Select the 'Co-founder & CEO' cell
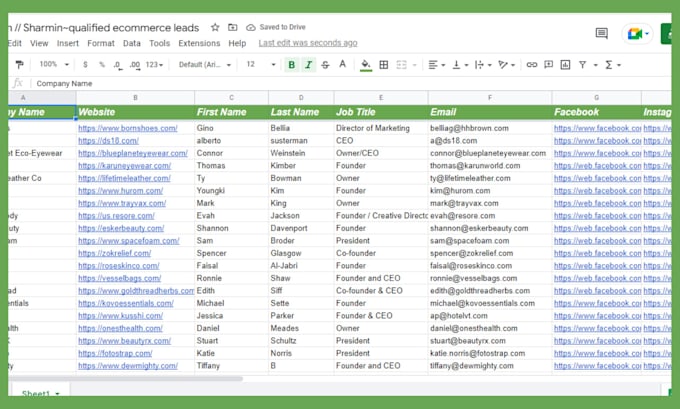This screenshot has height=409, width=680. (x=381, y=291)
